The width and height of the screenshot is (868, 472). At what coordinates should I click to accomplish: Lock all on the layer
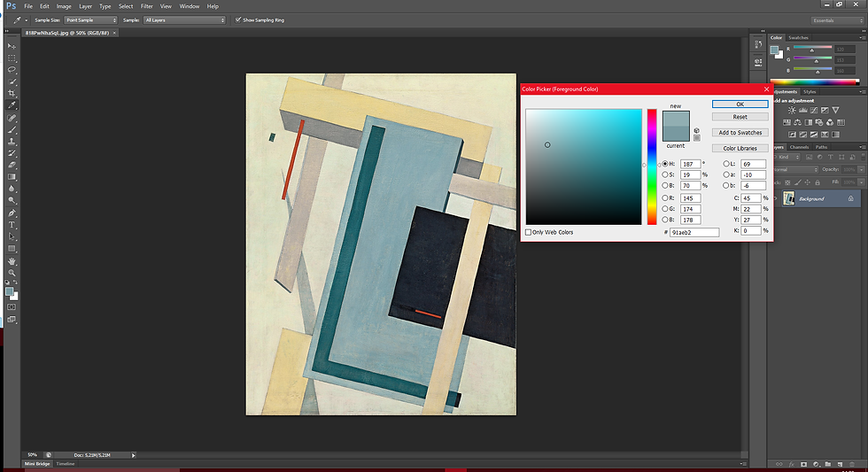[818, 182]
